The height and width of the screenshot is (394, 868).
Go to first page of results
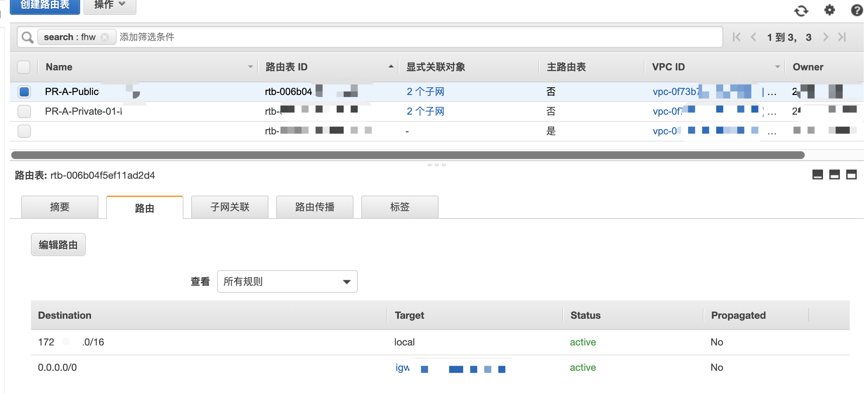coord(737,37)
